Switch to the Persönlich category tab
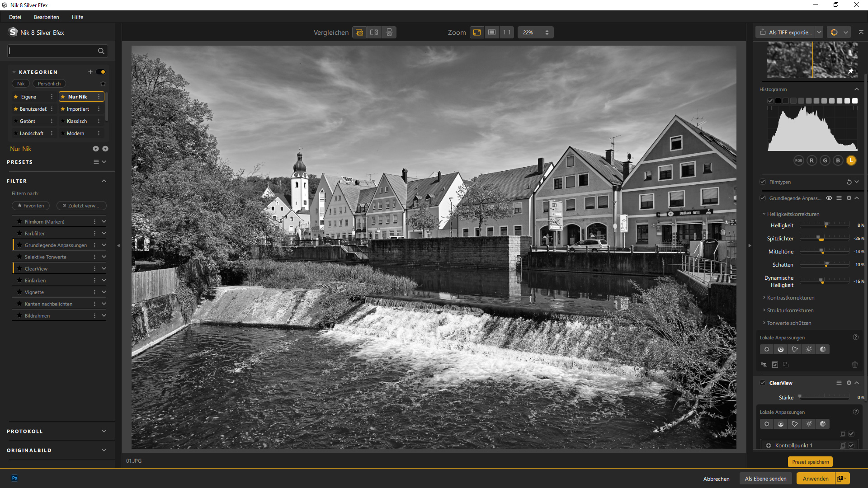 pos(49,84)
